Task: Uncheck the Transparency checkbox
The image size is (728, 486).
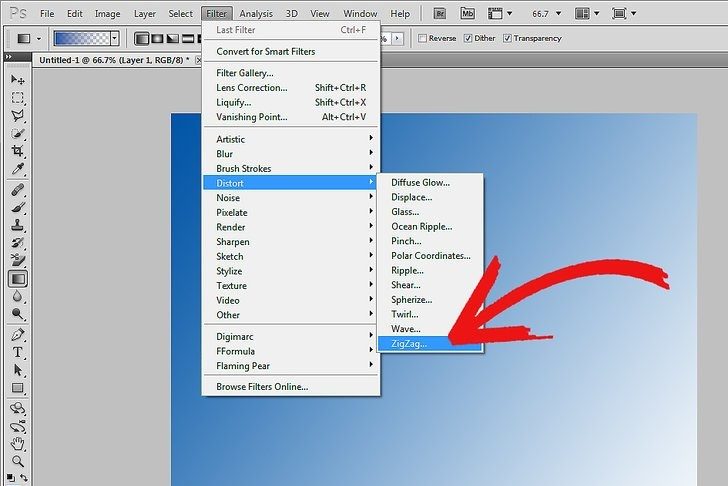Action: 508,38
